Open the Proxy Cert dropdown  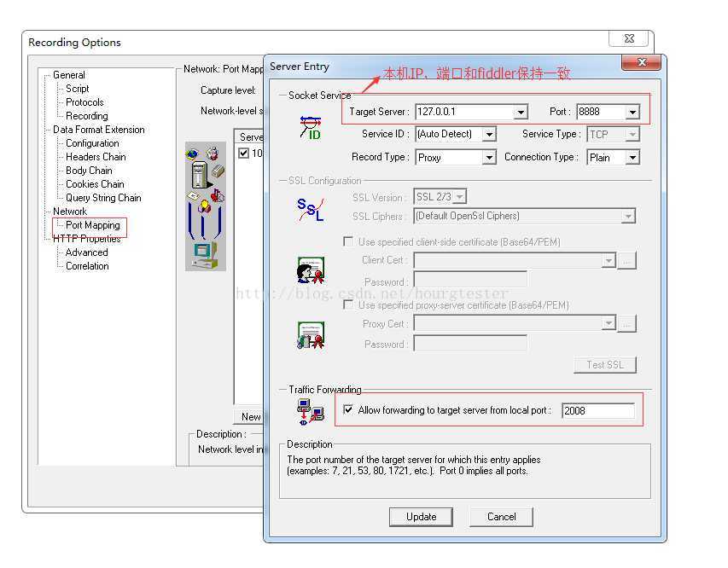[609, 323]
